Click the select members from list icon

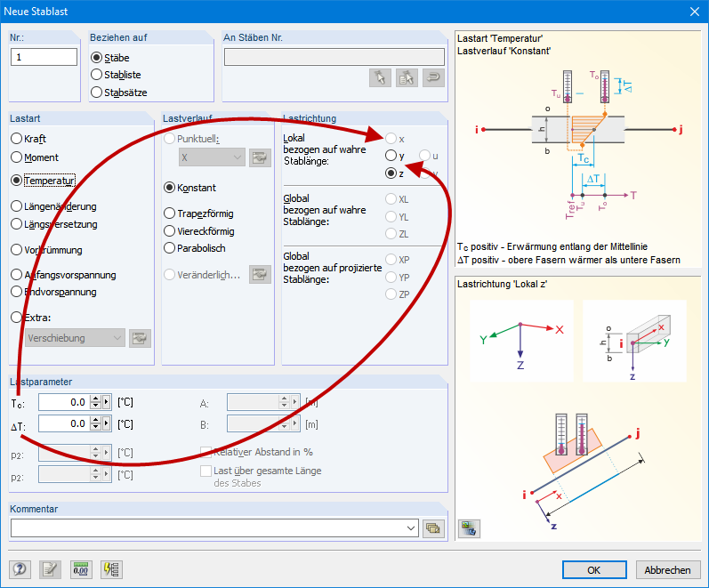click(407, 77)
